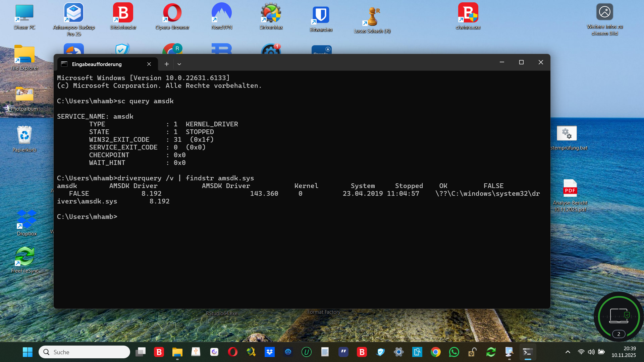The image size is (644, 362).
Task: Add a new terminal tab with the plus button
Action: [x=166, y=64]
